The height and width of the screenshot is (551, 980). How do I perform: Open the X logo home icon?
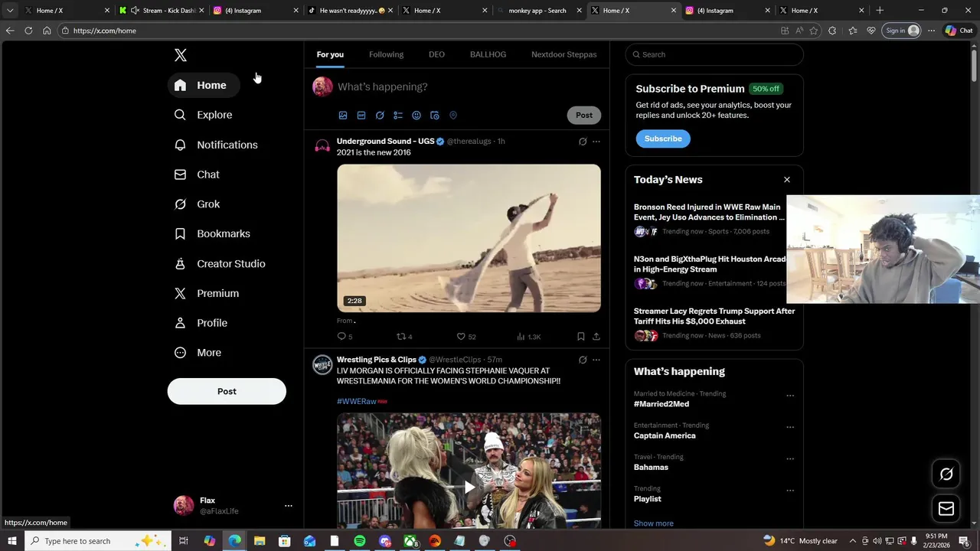[x=180, y=55]
